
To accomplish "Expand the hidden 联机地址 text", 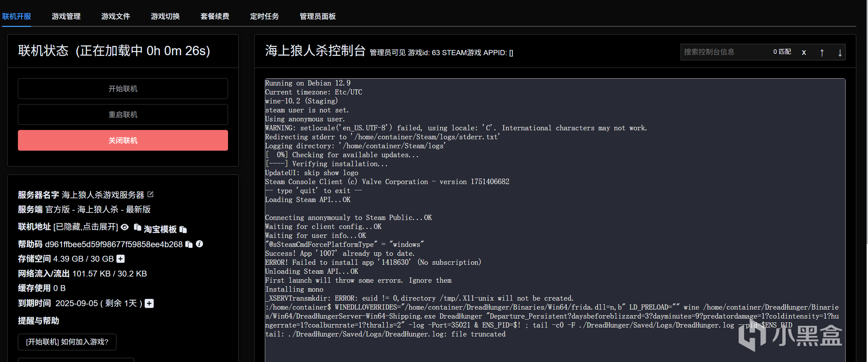I will click(x=86, y=227).
